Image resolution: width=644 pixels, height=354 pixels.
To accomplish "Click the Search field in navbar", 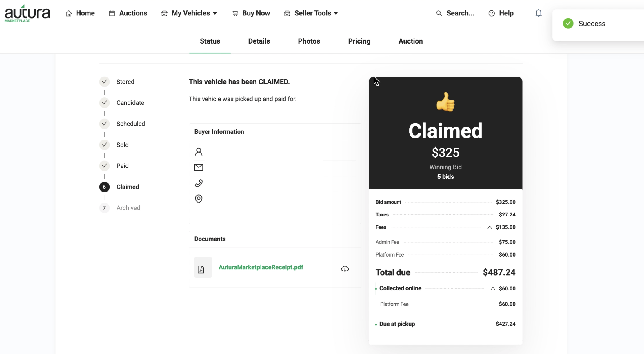I will click(455, 13).
